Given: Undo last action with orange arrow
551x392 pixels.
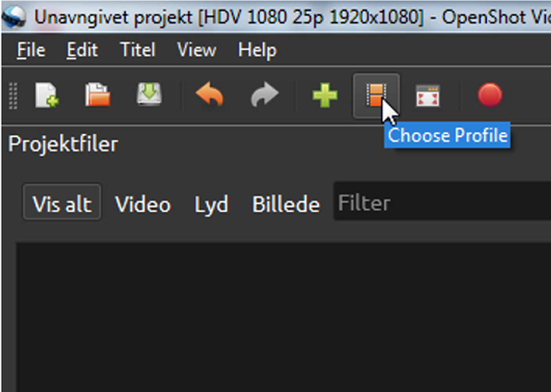Looking at the screenshot, I should (x=210, y=94).
